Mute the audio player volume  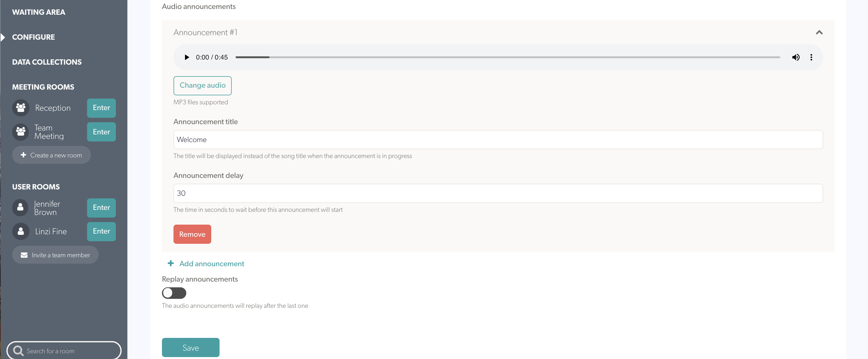(796, 57)
